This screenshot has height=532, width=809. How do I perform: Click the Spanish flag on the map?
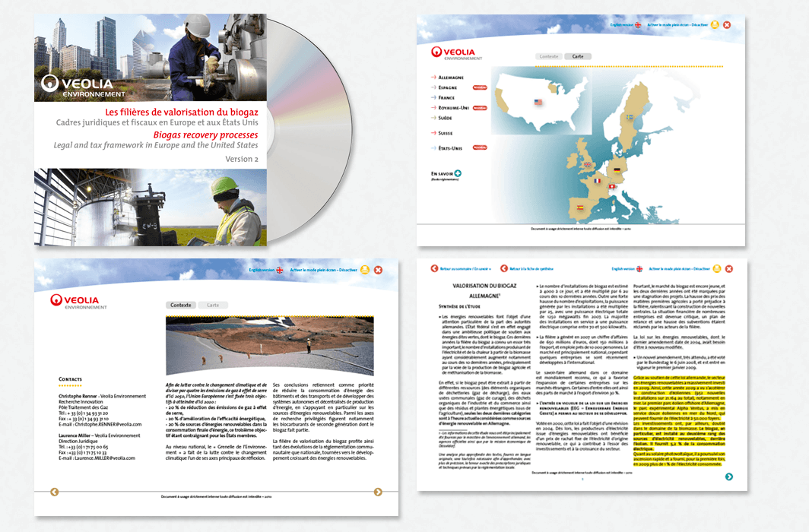click(x=580, y=207)
